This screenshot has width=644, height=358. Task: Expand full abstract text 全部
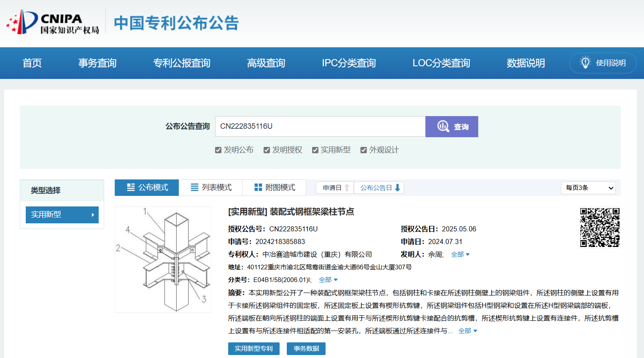pos(467,331)
